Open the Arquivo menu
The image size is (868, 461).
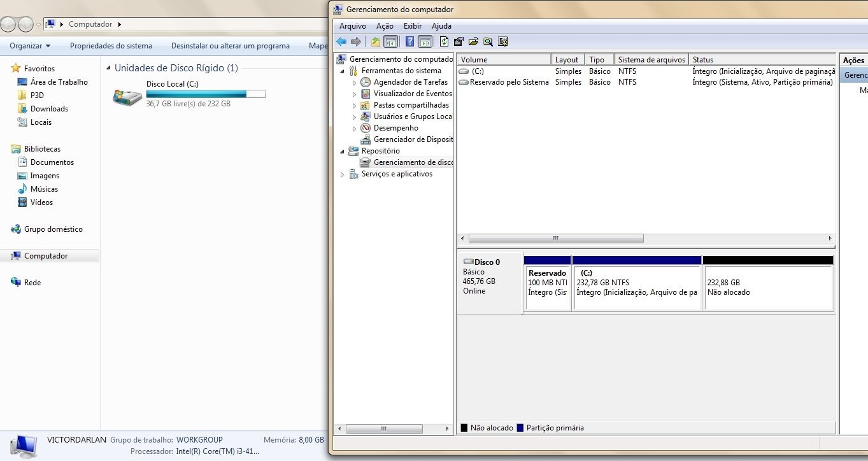click(x=353, y=26)
